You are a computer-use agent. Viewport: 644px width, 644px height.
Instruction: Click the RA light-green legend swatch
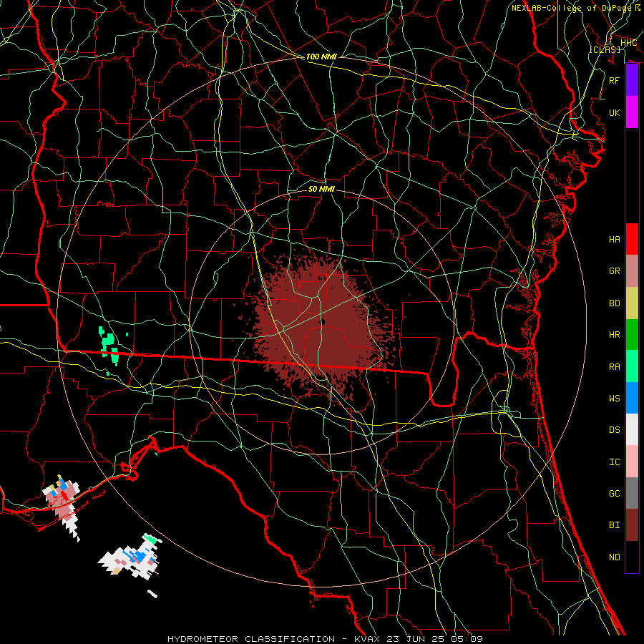click(632, 366)
